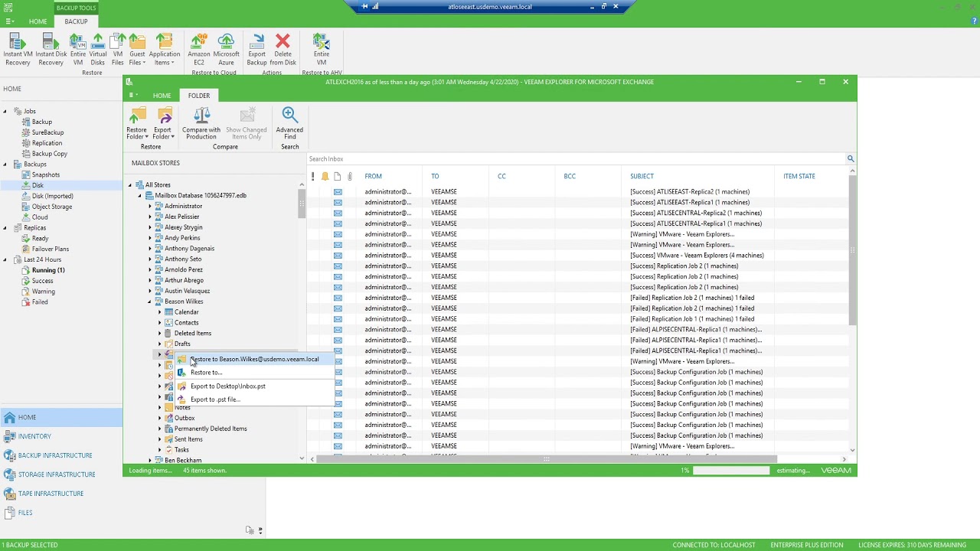Image resolution: width=980 pixels, height=551 pixels.
Task: Click the message list vertical scrollbar
Action: [852, 250]
